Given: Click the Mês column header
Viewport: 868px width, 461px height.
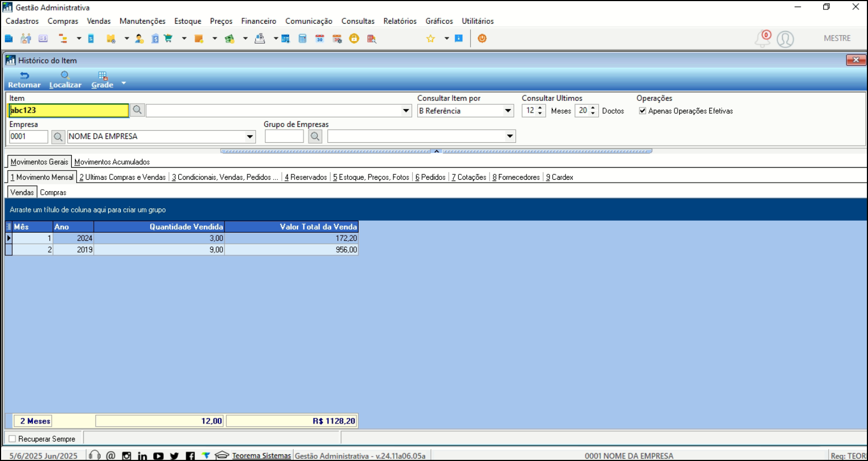Looking at the screenshot, I should (x=32, y=227).
